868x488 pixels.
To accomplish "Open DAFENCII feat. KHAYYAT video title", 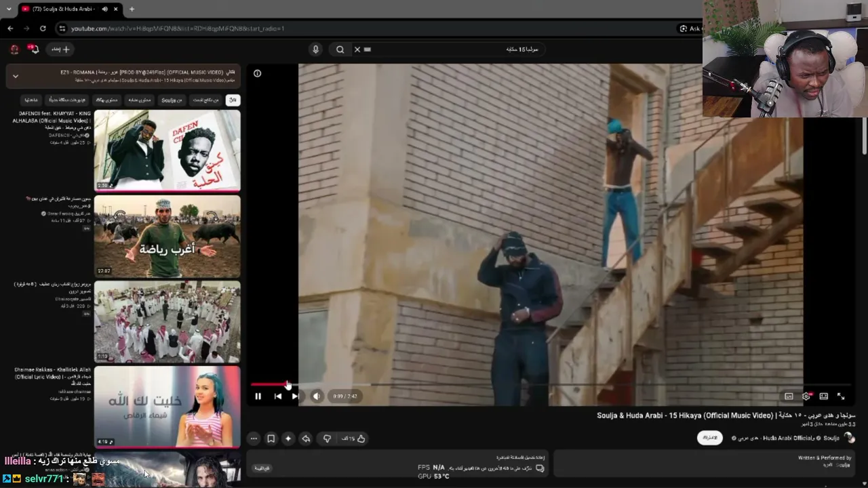I will pyautogui.click(x=52, y=120).
